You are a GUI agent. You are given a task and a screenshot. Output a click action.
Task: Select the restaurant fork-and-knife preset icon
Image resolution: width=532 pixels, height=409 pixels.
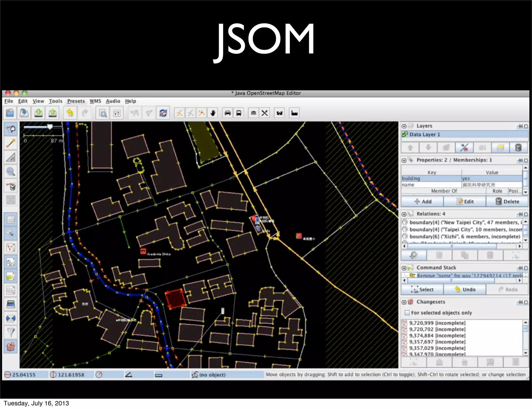point(265,113)
